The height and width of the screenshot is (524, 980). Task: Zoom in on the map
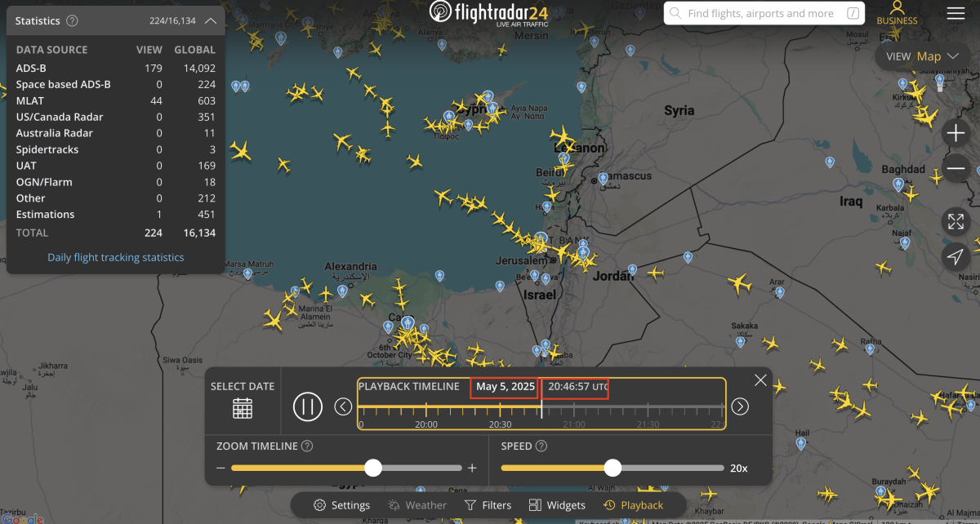(x=955, y=133)
